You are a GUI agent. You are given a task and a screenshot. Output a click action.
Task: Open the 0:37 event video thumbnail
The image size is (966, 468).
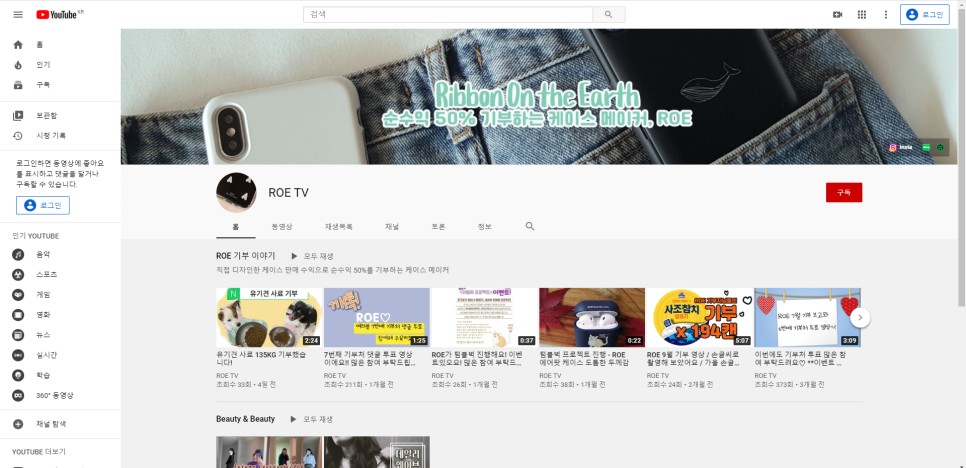pos(484,318)
